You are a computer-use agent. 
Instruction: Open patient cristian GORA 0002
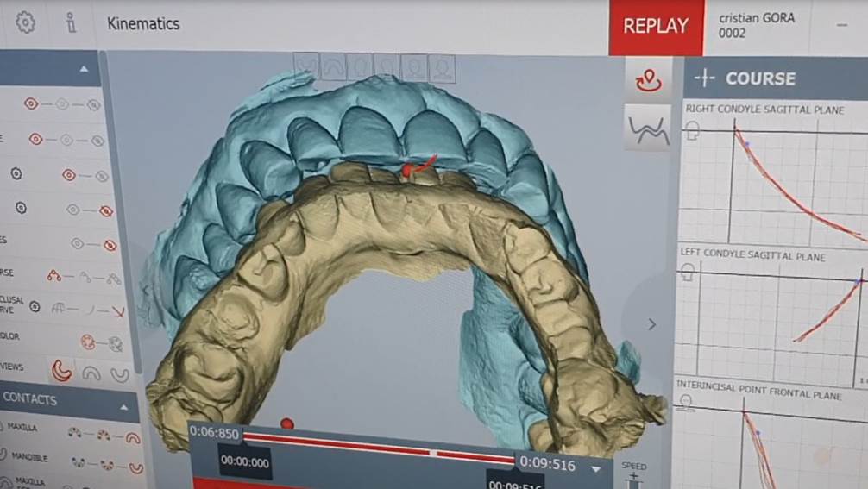756,26
